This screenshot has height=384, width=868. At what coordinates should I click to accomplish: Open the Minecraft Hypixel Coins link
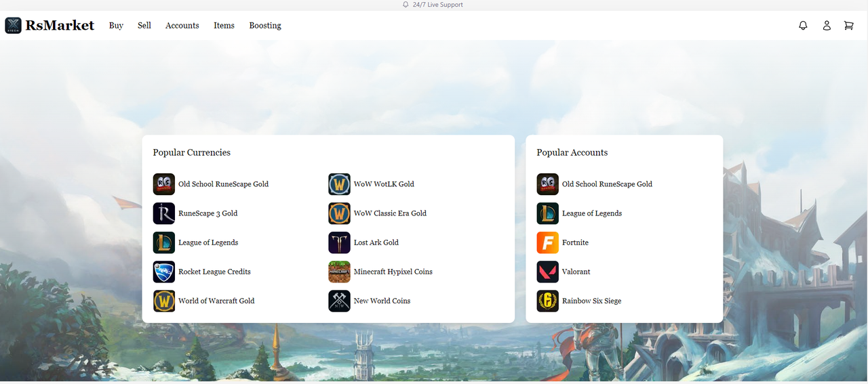coord(393,272)
